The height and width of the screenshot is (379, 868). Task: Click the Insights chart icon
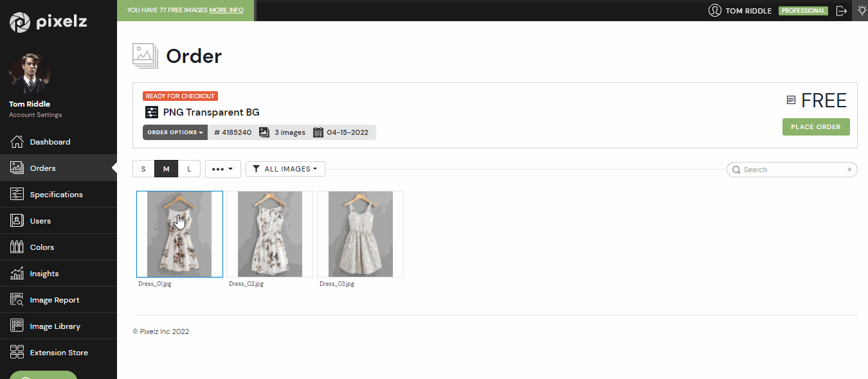(17, 273)
